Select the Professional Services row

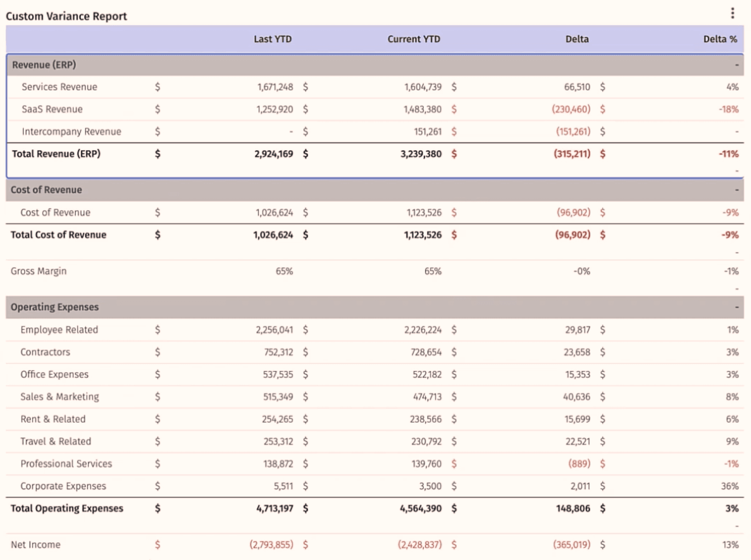(x=66, y=463)
